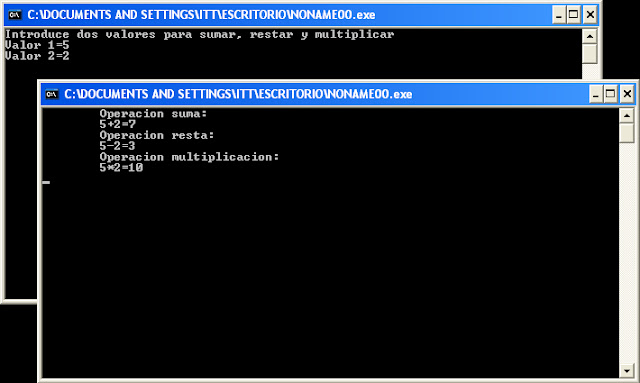Click the blinking cursor in the front console

[46, 182]
